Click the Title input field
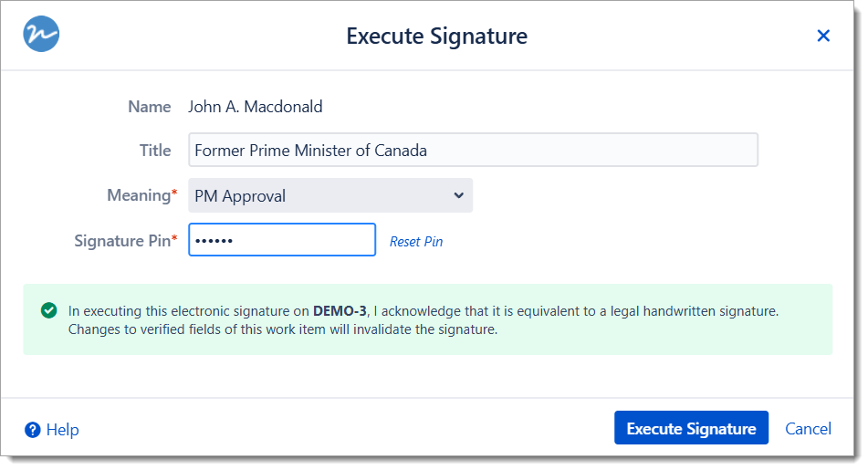The height and width of the screenshot is (470, 868). (473, 151)
